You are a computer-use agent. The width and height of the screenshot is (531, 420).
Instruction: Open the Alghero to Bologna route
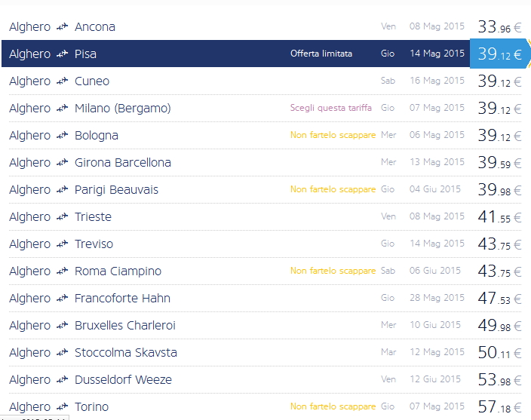point(96,136)
